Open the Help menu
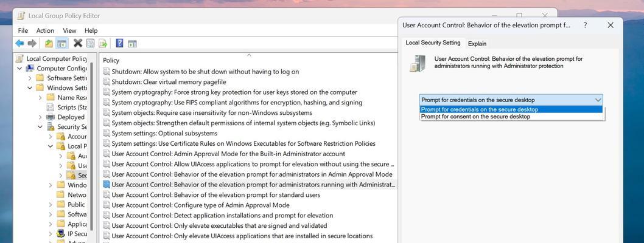This screenshot has height=243, width=644. point(91,30)
